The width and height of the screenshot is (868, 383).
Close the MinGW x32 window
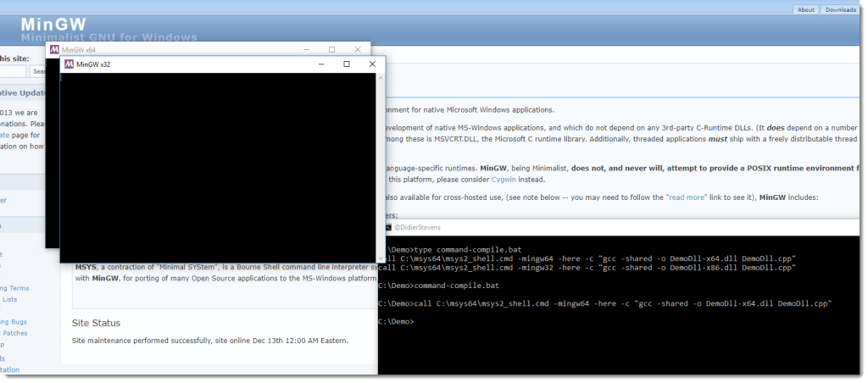pos(371,64)
